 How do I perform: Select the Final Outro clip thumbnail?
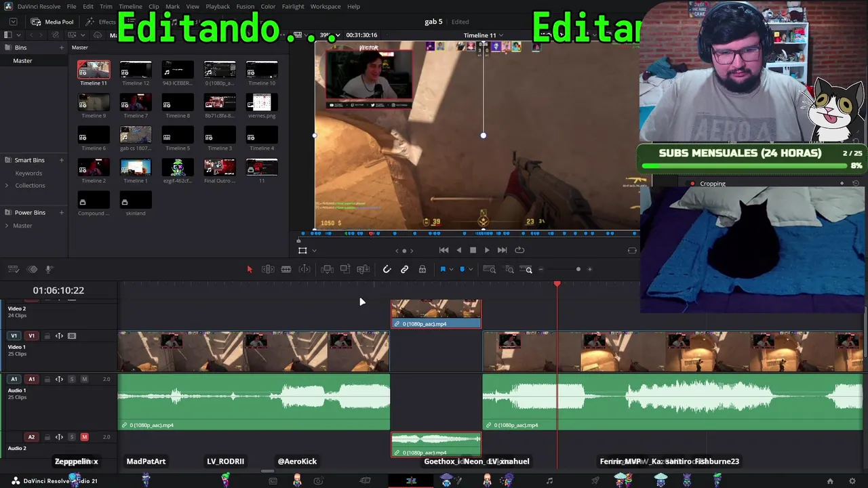click(x=220, y=167)
